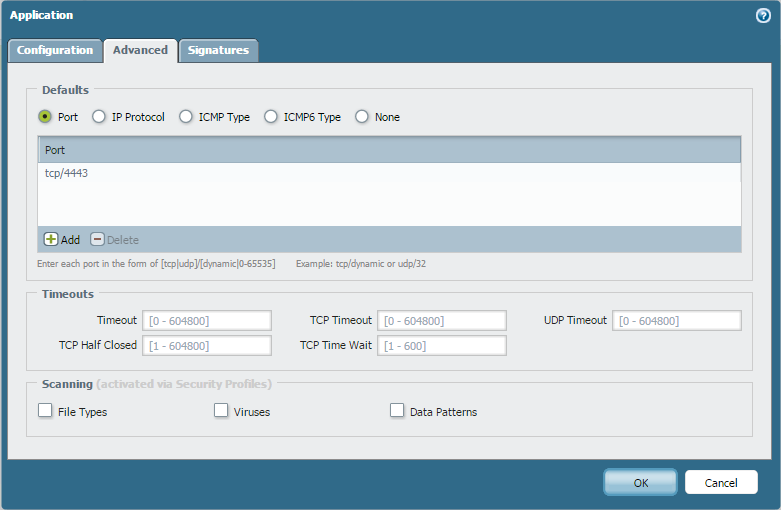Check the Data Patterns checkbox
This screenshot has width=781, height=510.
point(397,411)
